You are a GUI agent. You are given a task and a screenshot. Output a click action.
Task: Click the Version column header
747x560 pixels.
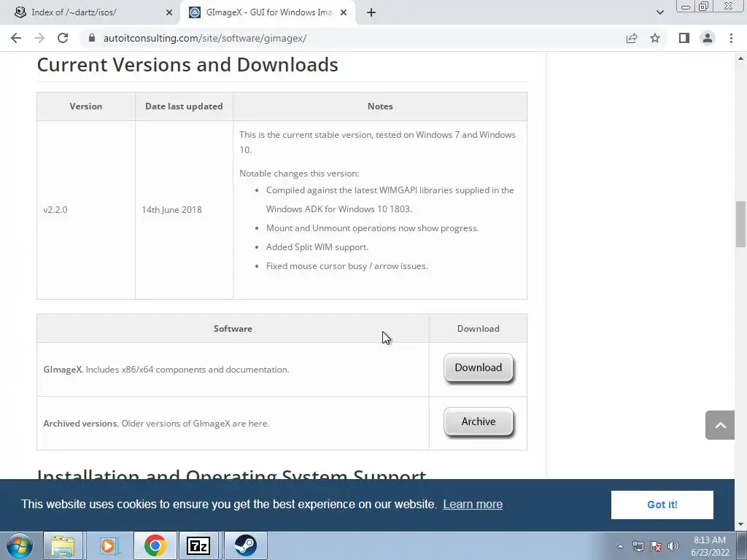(86, 106)
